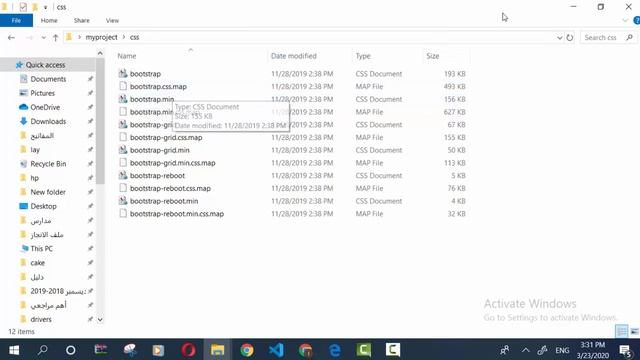Open Downloads in the sidebar
Viewport: 640px width, 360px height.
48,121
